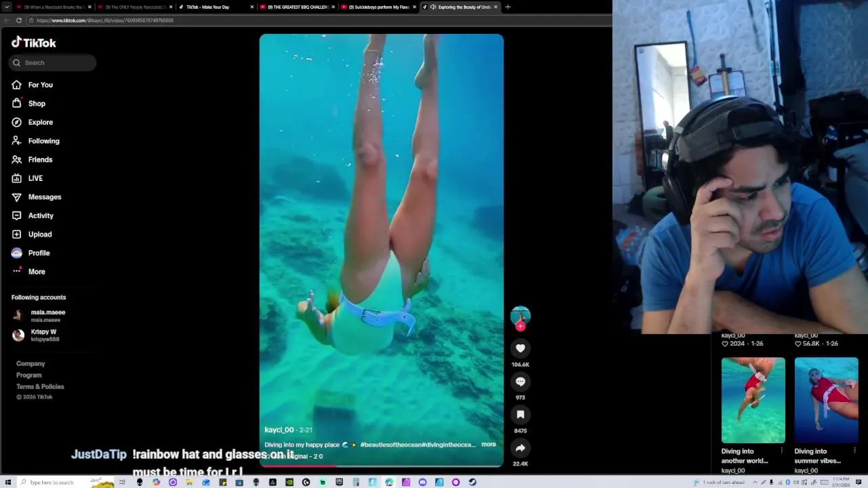
Task: Go back in browser history
Action: click(x=7, y=20)
